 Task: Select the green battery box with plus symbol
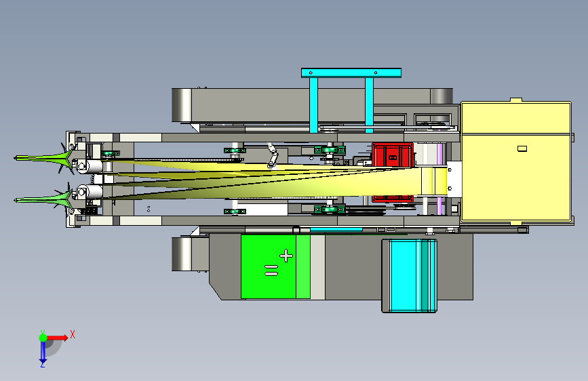275,266
